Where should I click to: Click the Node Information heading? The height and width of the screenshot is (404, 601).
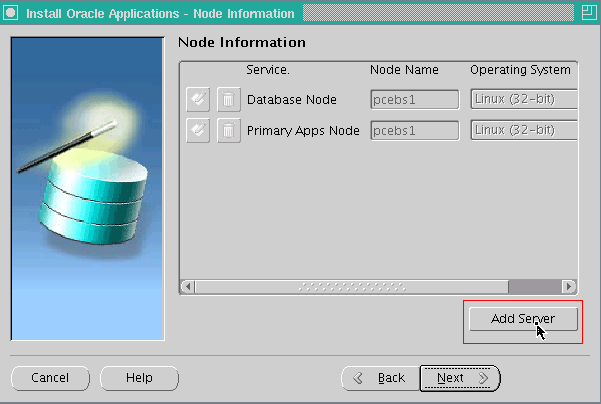242,42
